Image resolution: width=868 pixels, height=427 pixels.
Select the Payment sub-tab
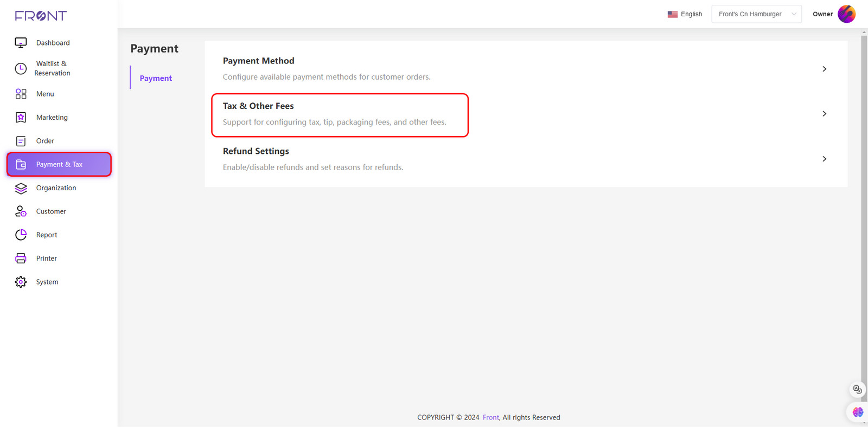tap(156, 78)
